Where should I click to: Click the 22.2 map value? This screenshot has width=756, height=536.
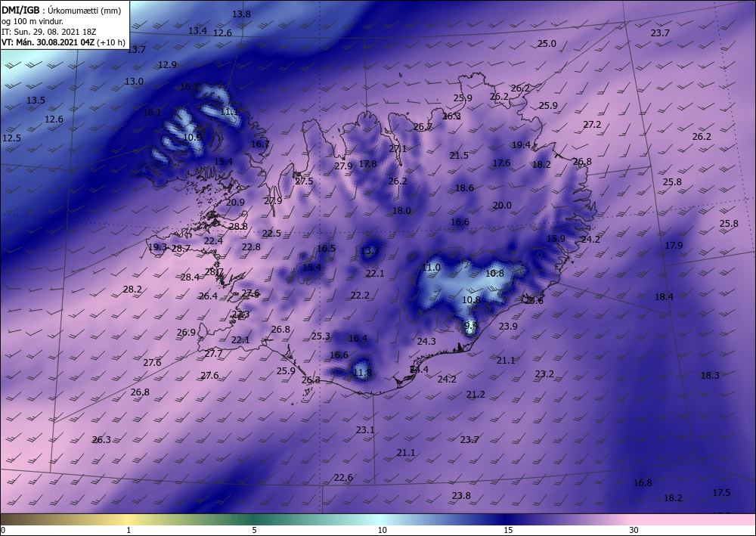(360, 295)
